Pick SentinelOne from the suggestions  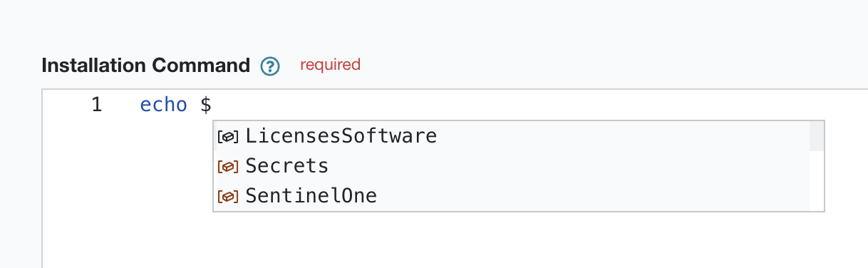point(511,196)
